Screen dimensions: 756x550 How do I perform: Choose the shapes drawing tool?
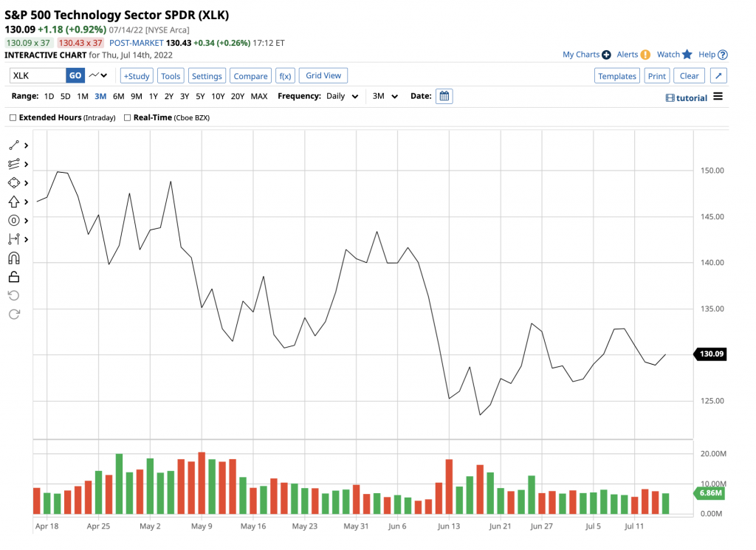tap(14, 182)
